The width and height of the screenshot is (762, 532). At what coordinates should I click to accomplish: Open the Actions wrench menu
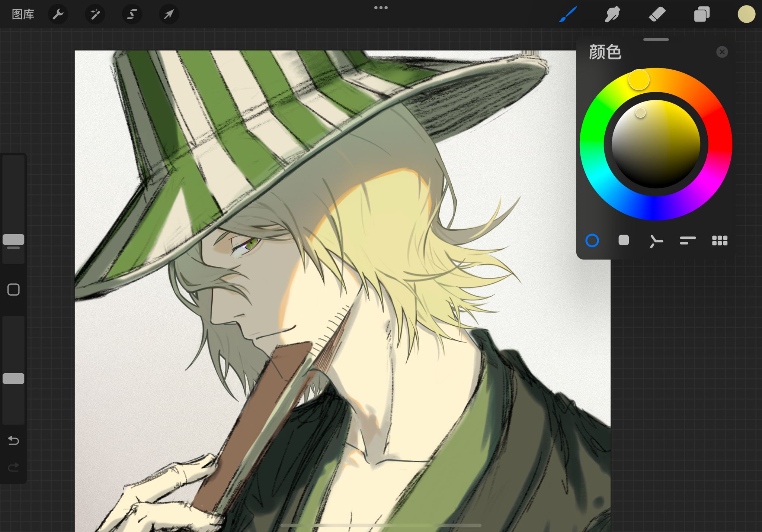[58, 14]
